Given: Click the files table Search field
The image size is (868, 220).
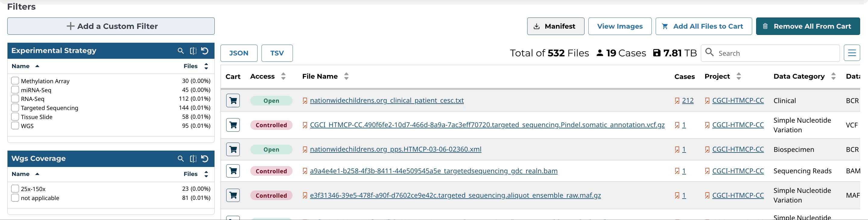Looking at the screenshot, I should (x=775, y=53).
